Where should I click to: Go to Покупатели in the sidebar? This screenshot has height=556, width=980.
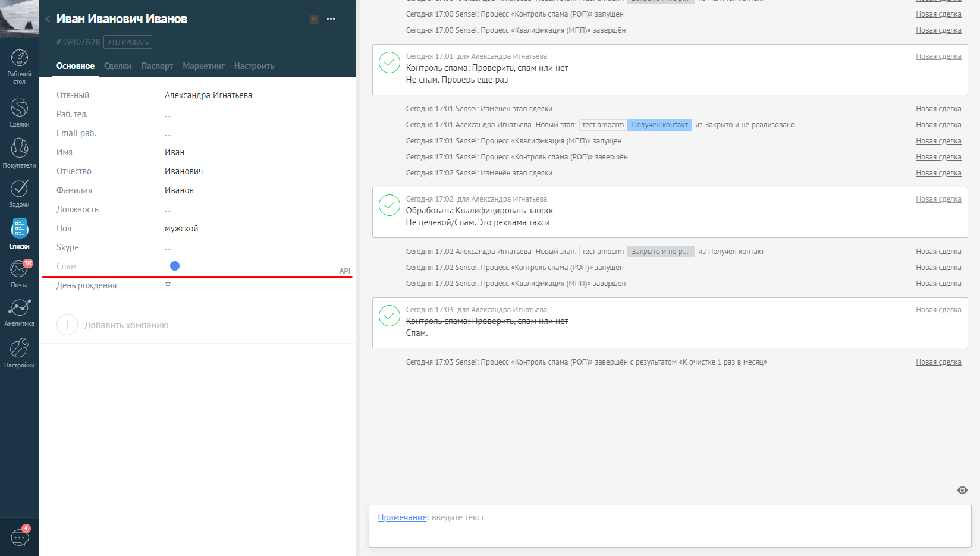(x=19, y=153)
